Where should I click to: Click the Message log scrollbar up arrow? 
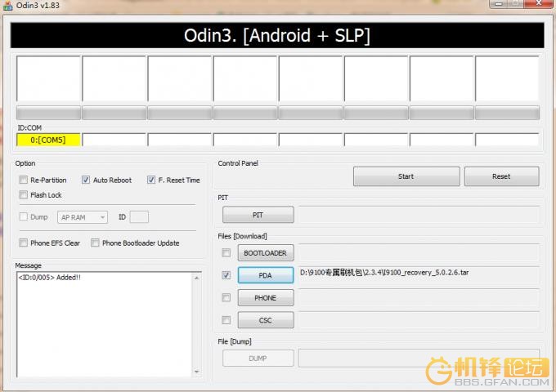click(197, 278)
